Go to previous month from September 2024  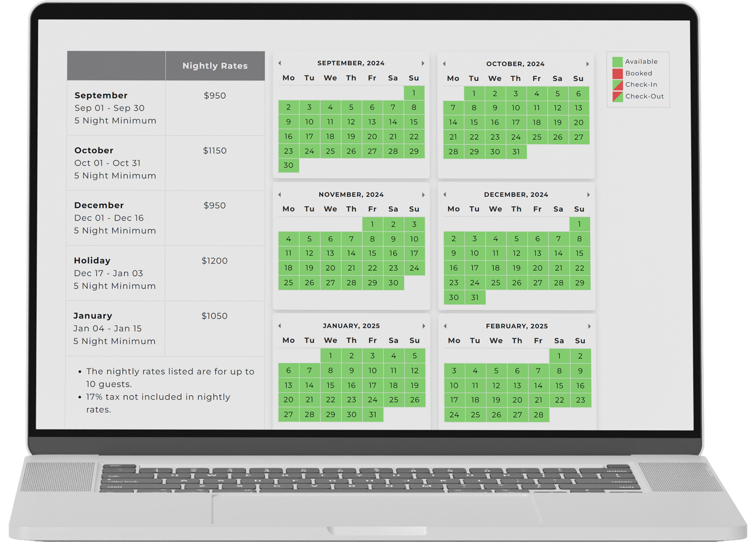point(280,63)
